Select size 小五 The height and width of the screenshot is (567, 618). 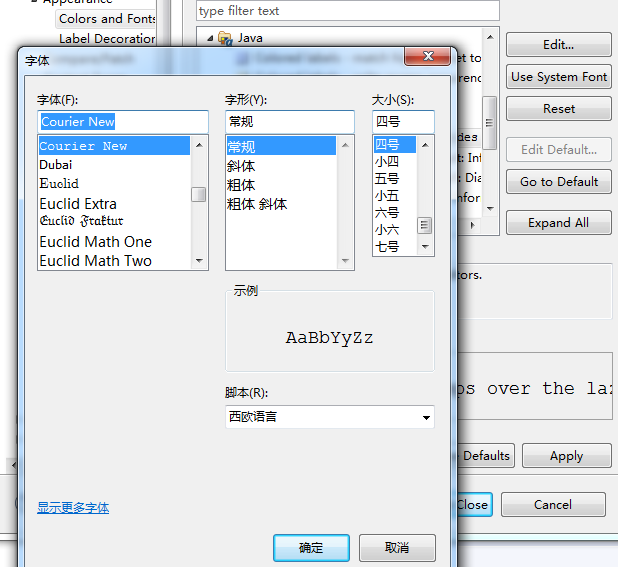click(x=395, y=195)
